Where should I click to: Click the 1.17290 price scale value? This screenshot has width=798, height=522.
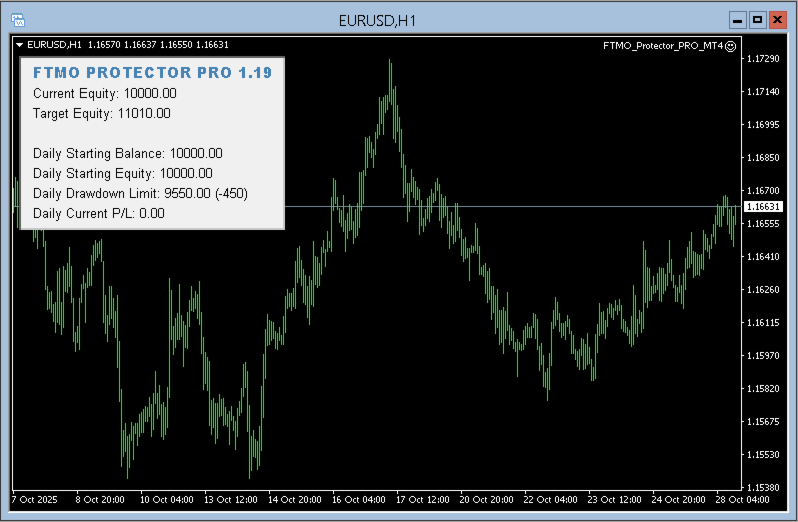[x=763, y=59]
